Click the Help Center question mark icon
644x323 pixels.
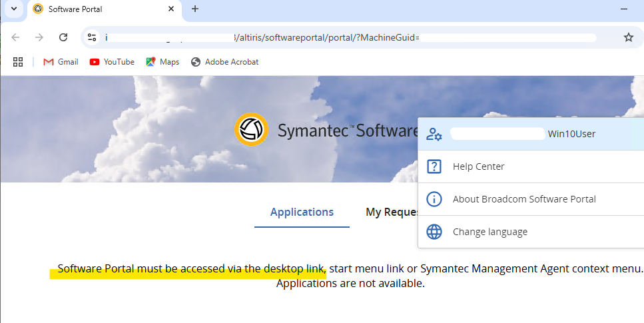click(x=434, y=166)
